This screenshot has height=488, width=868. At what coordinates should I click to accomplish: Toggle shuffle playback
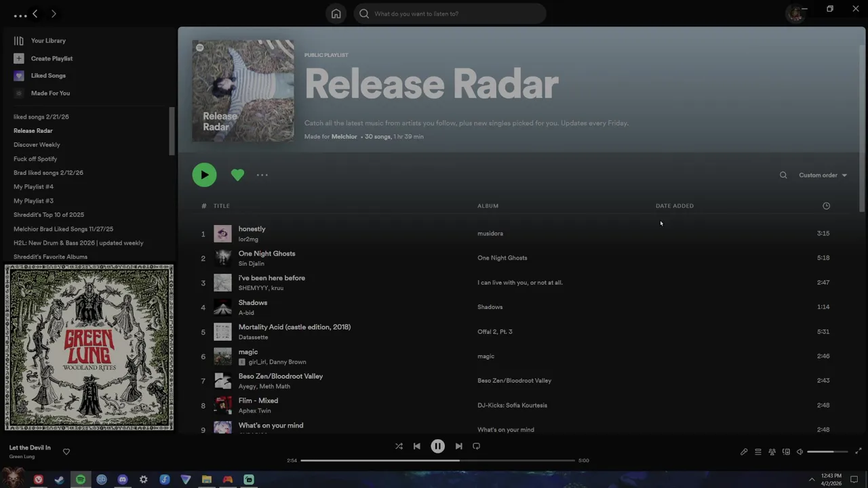click(399, 446)
